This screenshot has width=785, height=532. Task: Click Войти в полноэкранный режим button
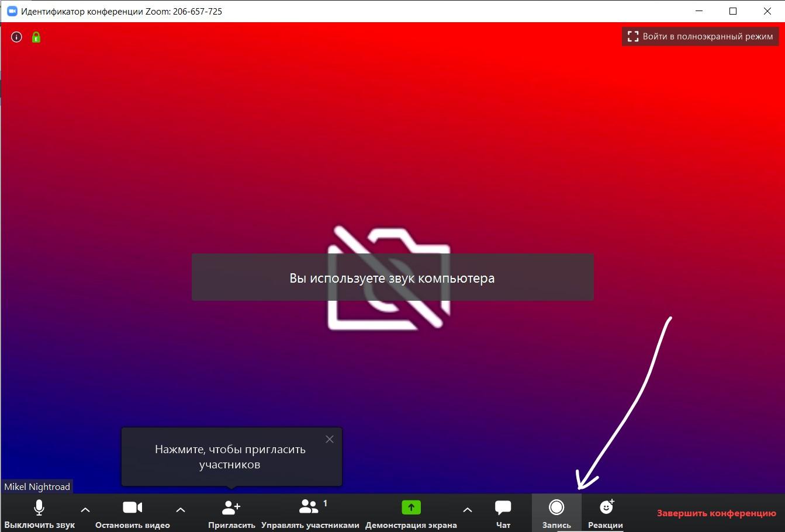(700, 36)
